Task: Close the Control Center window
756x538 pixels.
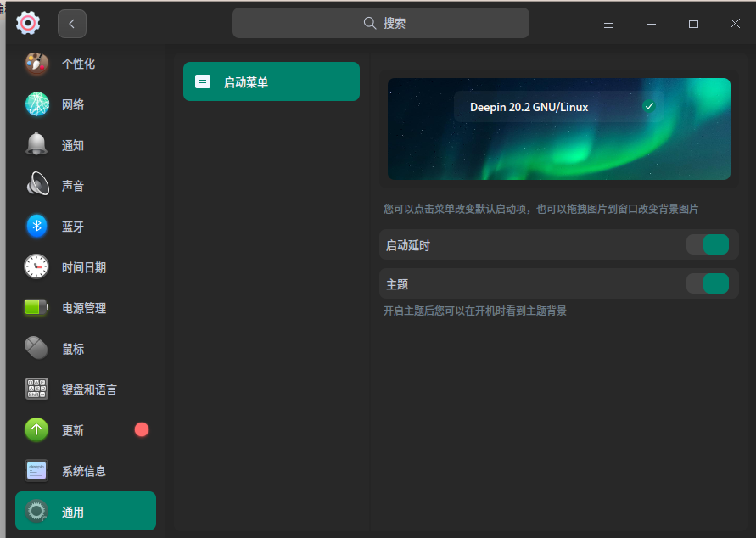Action: [735, 24]
